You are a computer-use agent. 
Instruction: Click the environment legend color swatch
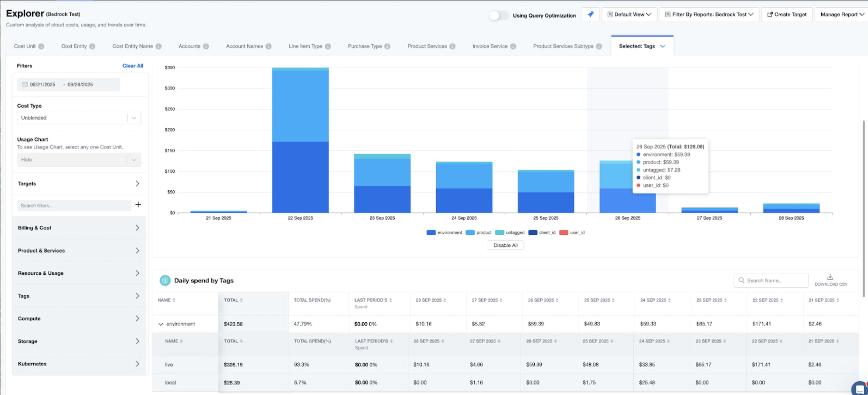pyautogui.click(x=431, y=233)
